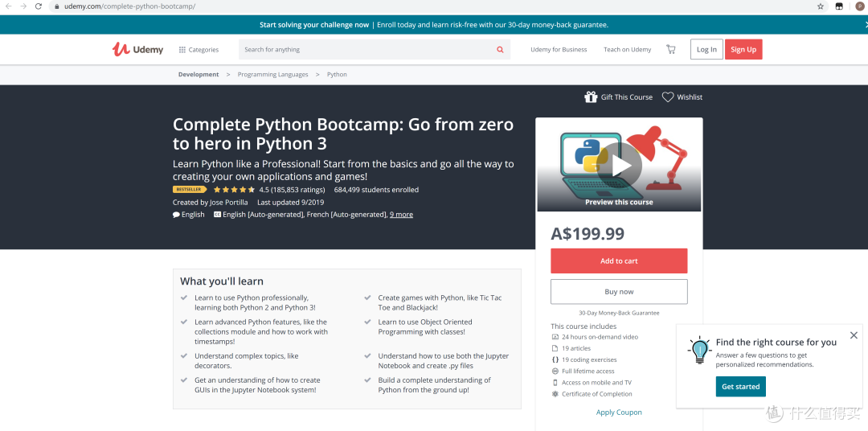Close the course recommendation popup
The width and height of the screenshot is (868, 431).
pyautogui.click(x=854, y=335)
